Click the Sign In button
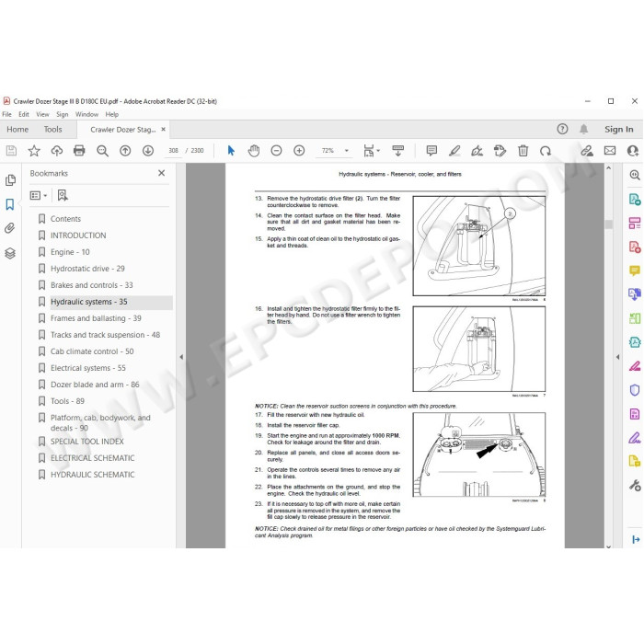The image size is (644, 644). 618,129
